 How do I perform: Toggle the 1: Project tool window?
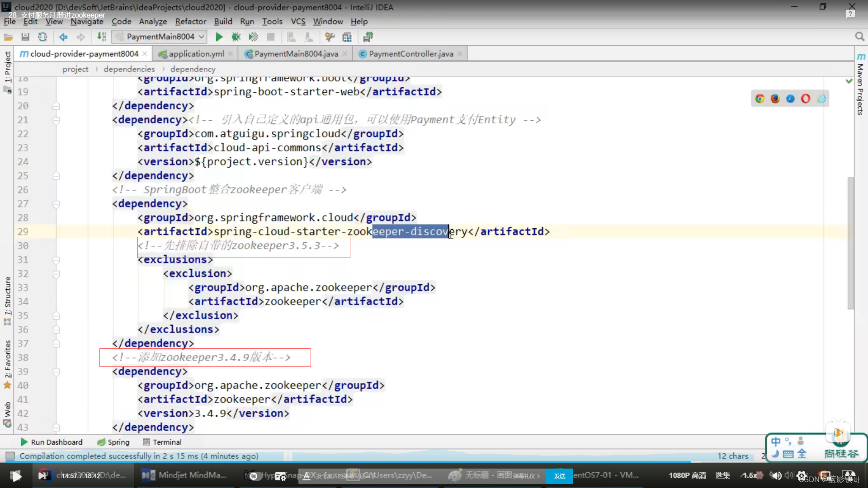[8, 66]
